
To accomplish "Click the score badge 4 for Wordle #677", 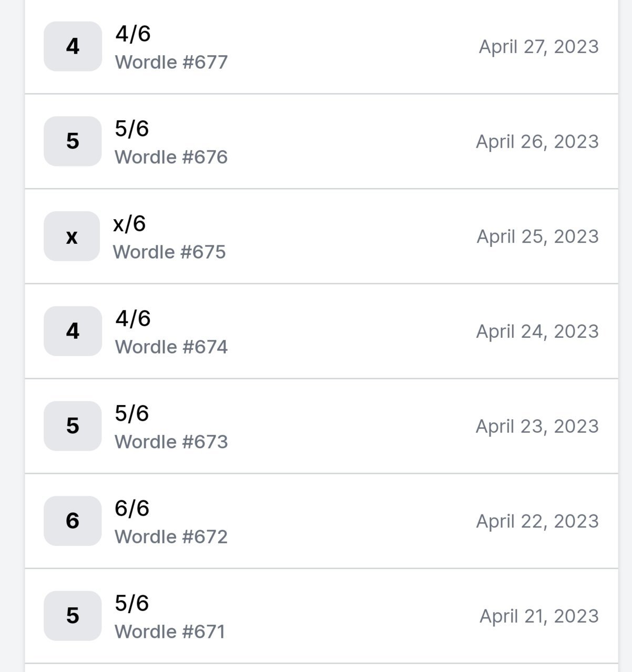I will tap(73, 46).
